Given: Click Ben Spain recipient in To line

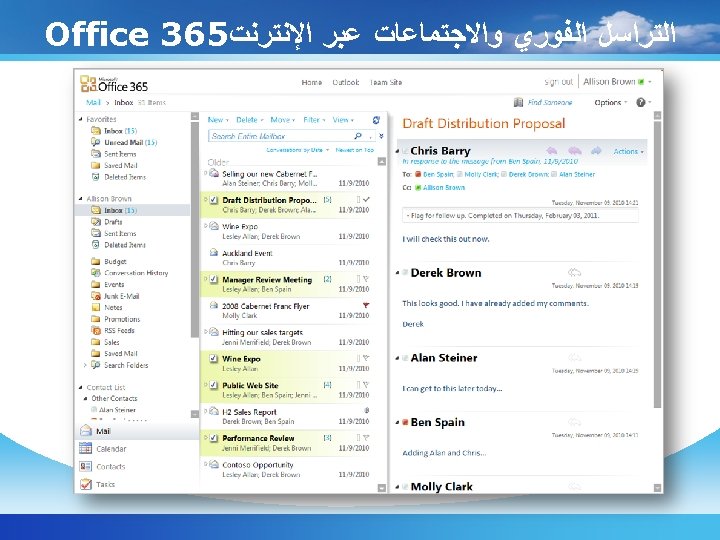Looking at the screenshot, I should pyautogui.click(x=438, y=174).
